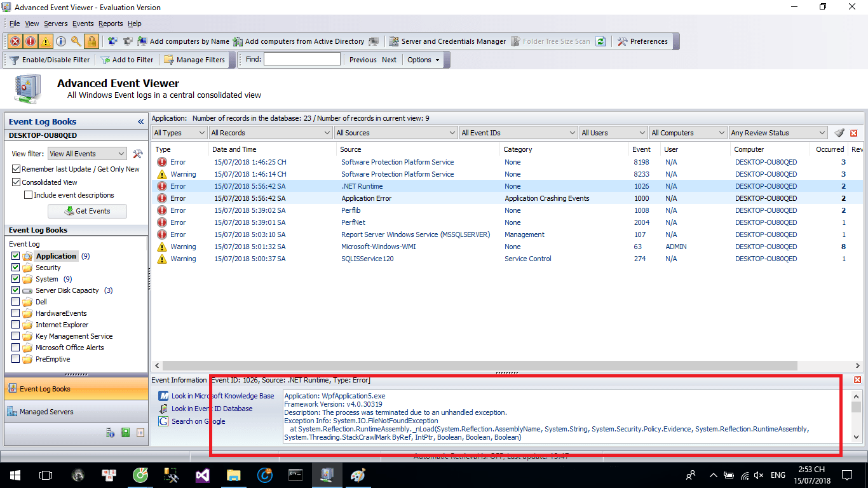
Task: Click the Search on Google icon
Action: point(164,421)
